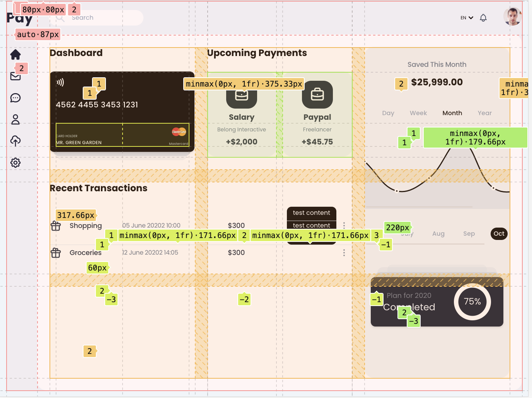Switch to the Month view tab

[x=452, y=113]
